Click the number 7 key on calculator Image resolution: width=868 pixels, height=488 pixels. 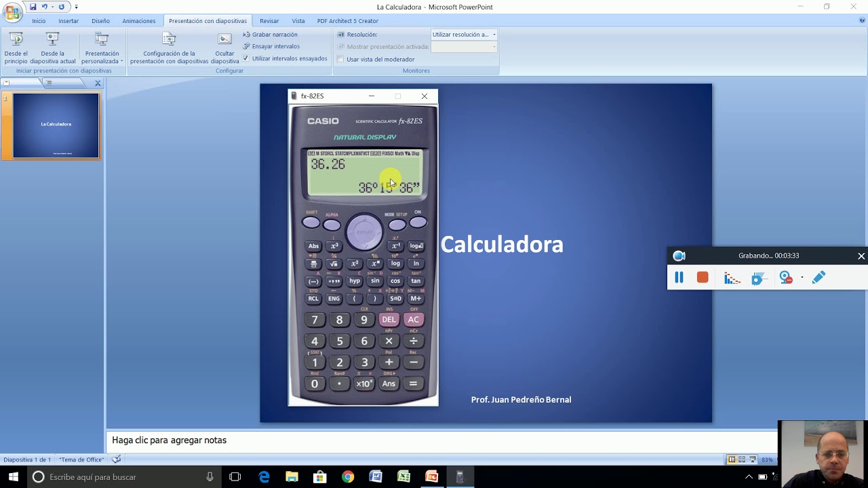(x=315, y=320)
